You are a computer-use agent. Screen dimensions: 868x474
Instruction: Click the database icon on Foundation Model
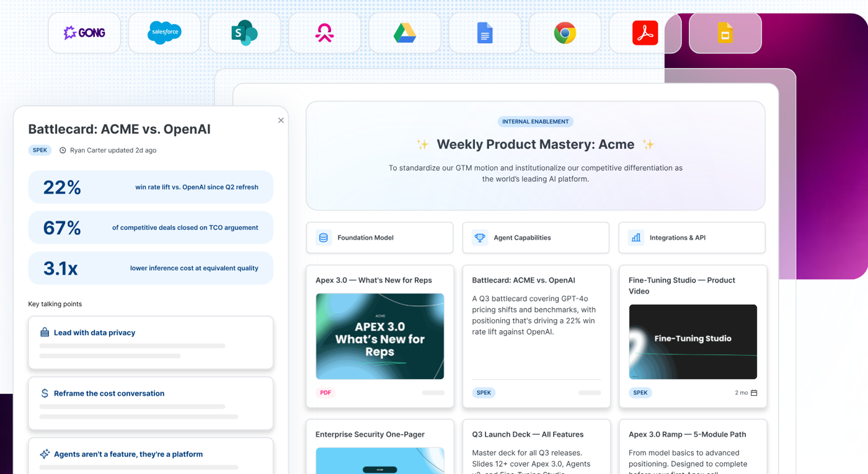pyautogui.click(x=323, y=238)
